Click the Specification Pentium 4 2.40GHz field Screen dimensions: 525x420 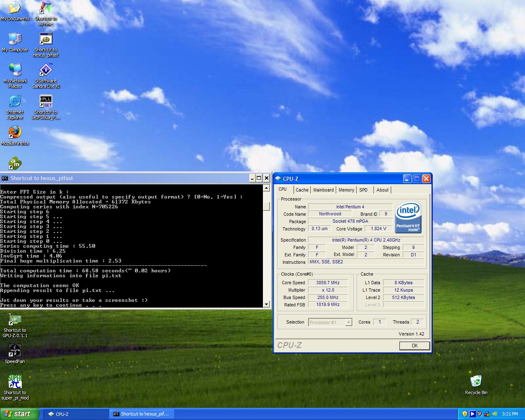point(366,240)
